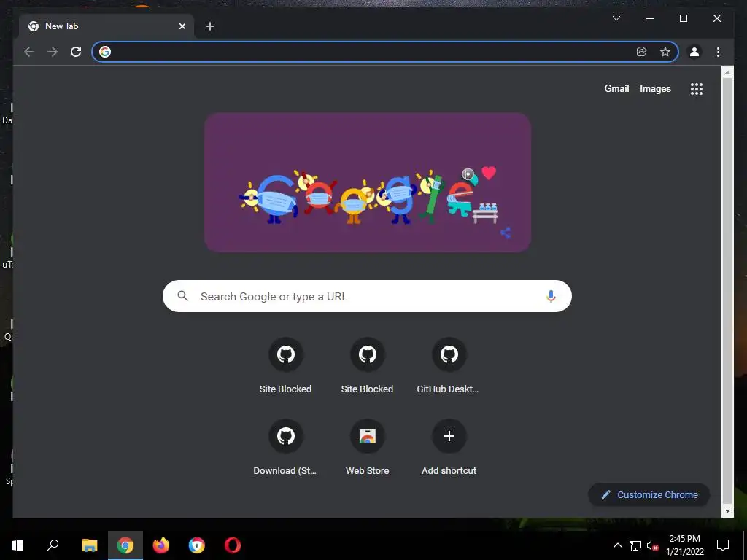The image size is (747, 560).
Task: Show hidden system tray icons
Action: tap(617, 545)
